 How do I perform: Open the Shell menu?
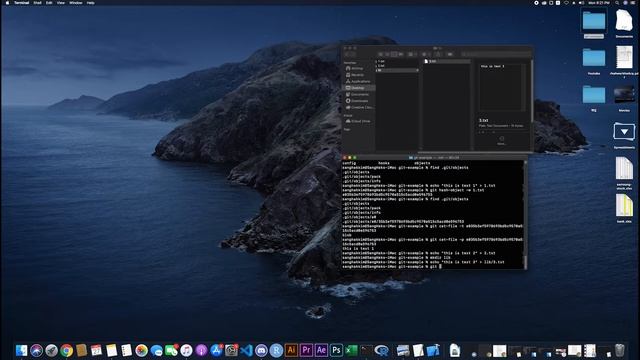pyautogui.click(x=37, y=3)
